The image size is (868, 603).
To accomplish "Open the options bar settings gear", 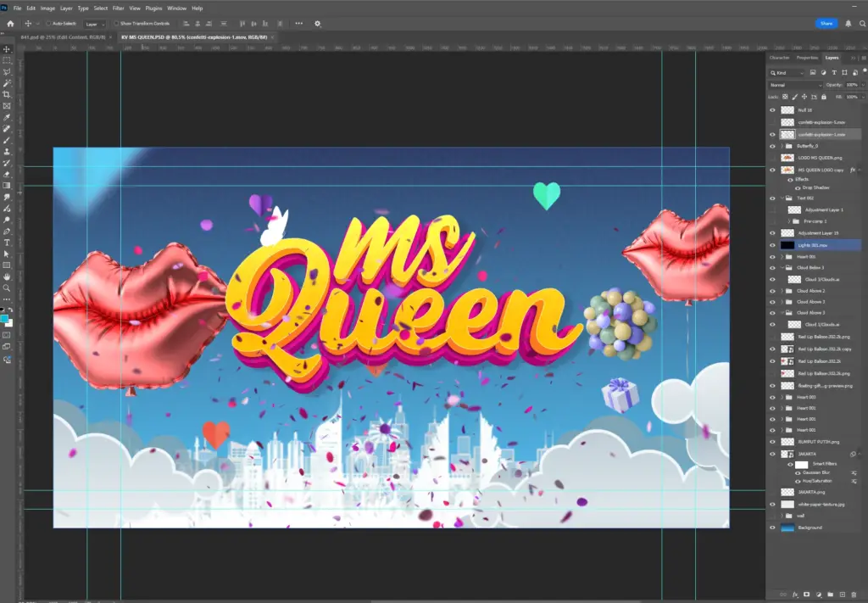I will (x=318, y=24).
